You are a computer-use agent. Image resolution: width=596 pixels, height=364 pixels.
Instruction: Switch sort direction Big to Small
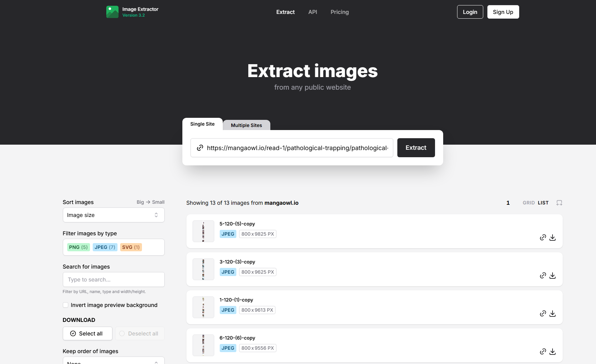[150, 202]
